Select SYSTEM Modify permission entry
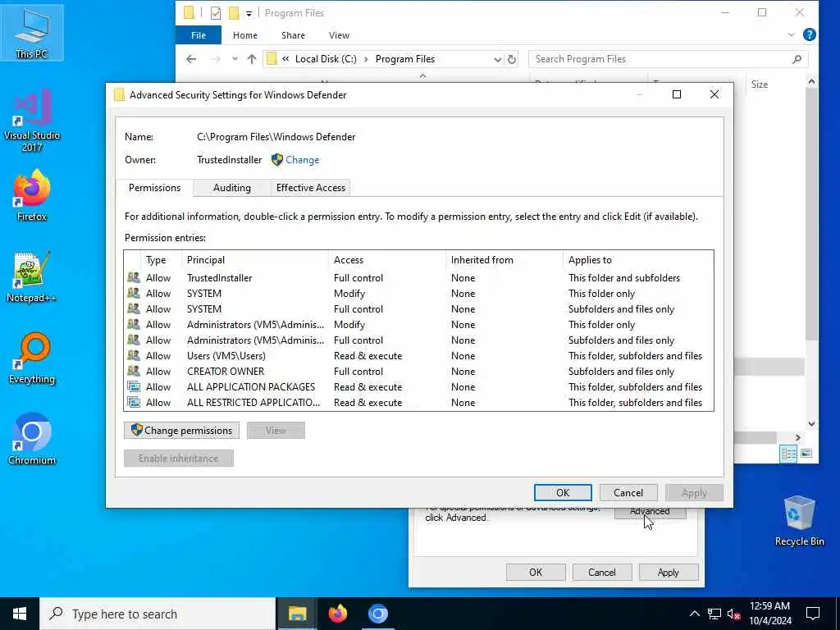The height and width of the screenshot is (630, 840). point(418,294)
